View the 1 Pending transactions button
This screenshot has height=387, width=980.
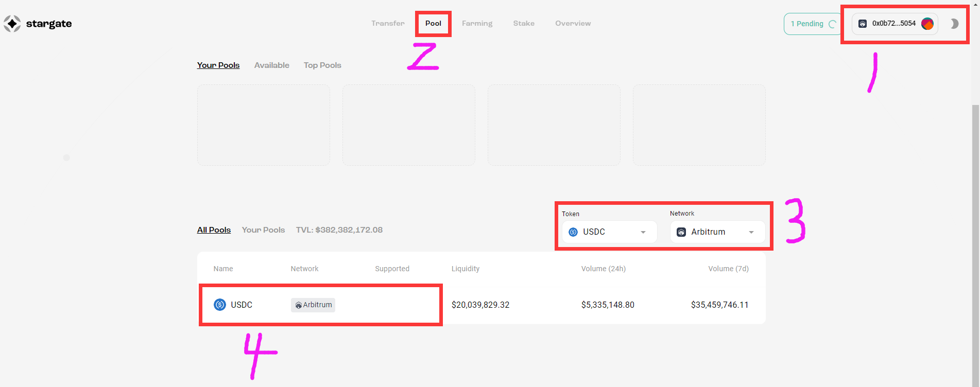(813, 24)
